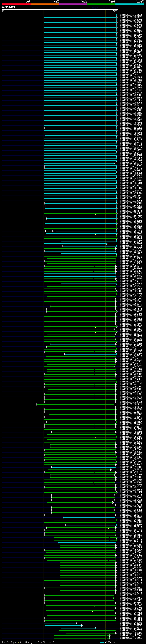Click the label UniRef100_A0RZG9

coord(131,268)
